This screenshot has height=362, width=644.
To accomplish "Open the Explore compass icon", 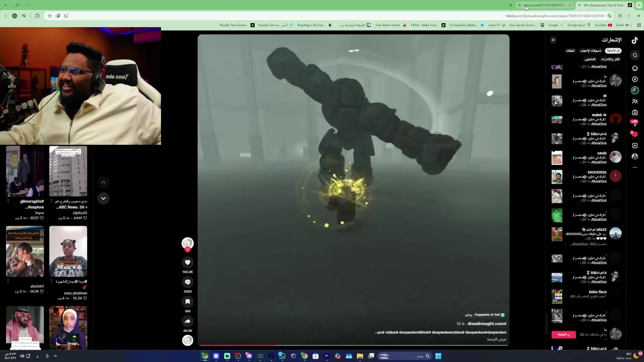I will pyautogui.click(x=635, y=79).
